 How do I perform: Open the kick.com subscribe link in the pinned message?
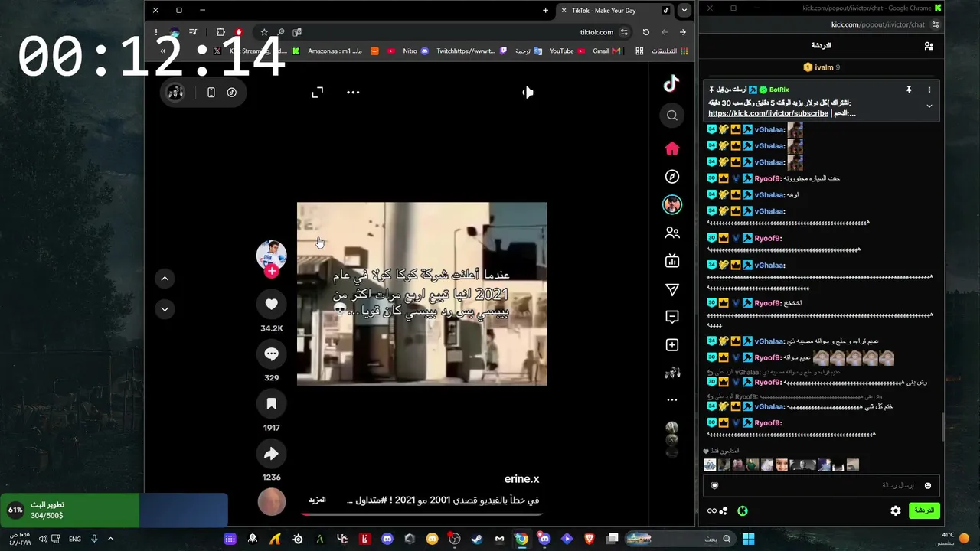coord(768,113)
